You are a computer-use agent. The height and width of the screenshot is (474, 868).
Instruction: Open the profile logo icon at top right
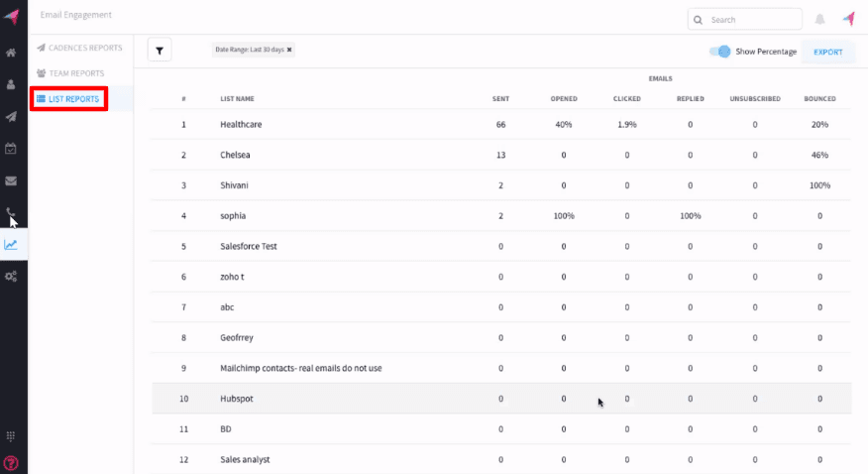coord(848,19)
